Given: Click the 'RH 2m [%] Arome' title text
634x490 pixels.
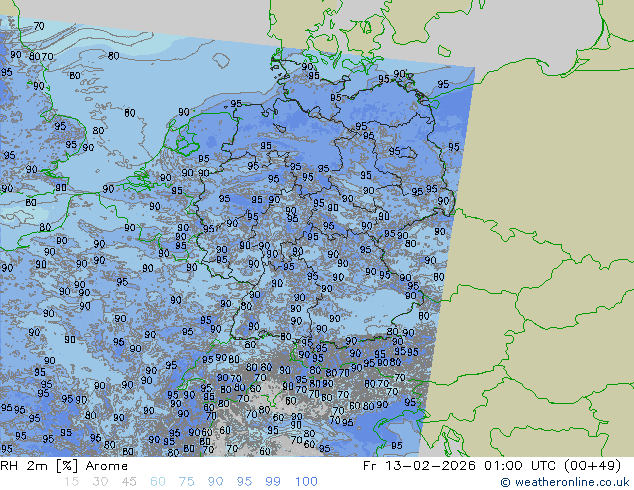Looking at the screenshot, I should click(x=64, y=466).
